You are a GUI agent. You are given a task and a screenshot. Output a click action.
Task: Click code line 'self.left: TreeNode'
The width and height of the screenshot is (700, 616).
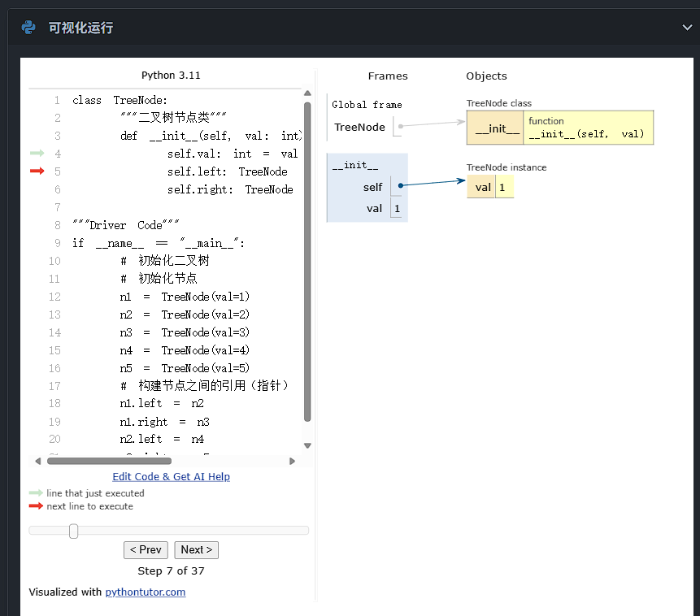pyautogui.click(x=227, y=171)
